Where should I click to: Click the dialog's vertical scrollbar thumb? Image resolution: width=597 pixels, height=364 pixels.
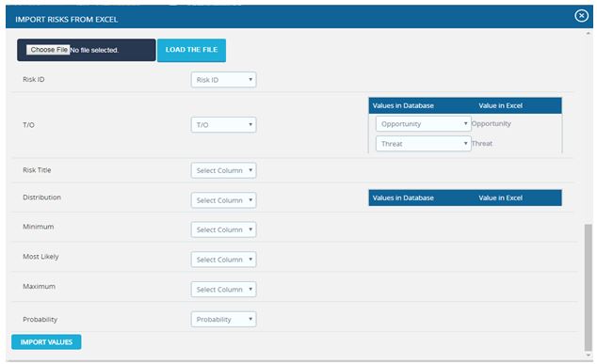pyautogui.click(x=588, y=287)
